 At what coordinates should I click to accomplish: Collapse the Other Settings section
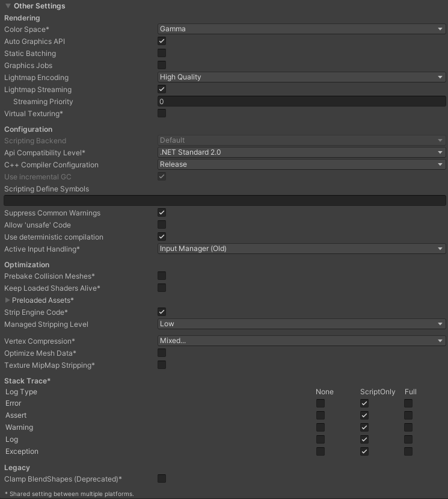tap(8, 6)
